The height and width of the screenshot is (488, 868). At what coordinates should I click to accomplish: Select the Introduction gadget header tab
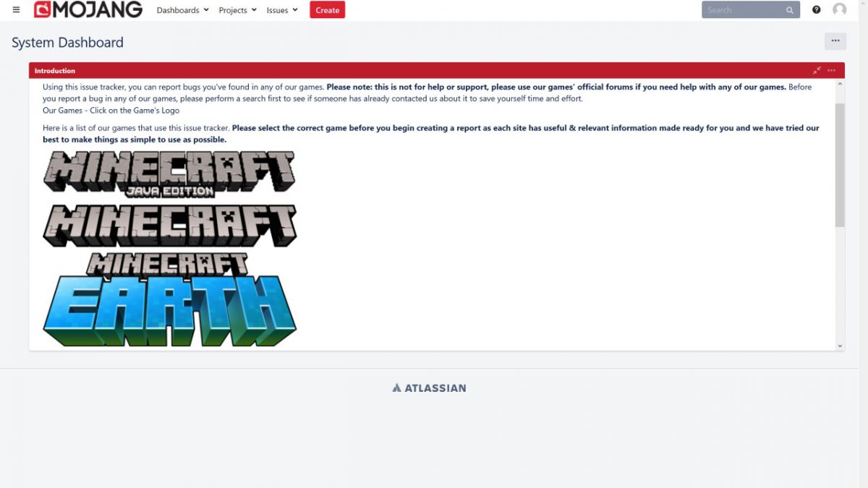click(55, 70)
